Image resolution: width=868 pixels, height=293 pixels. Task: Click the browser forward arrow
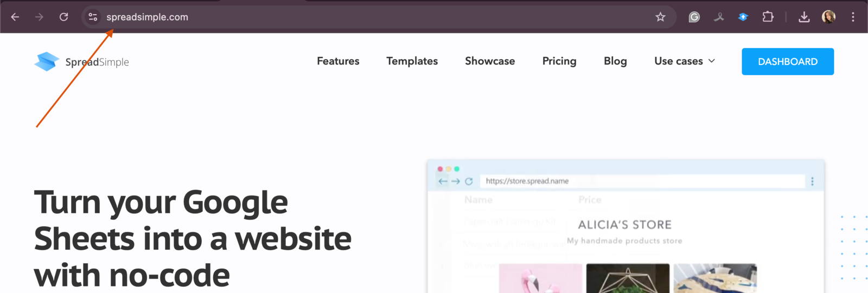39,17
